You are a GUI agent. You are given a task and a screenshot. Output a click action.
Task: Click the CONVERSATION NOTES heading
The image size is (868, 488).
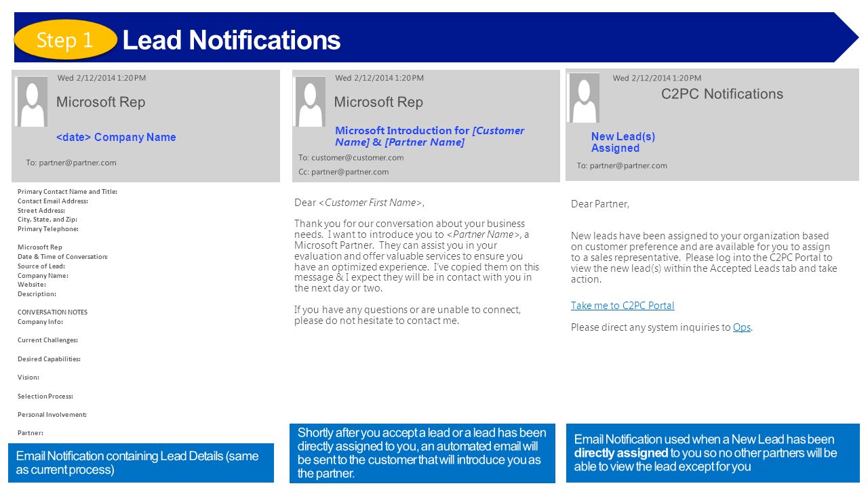52,312
